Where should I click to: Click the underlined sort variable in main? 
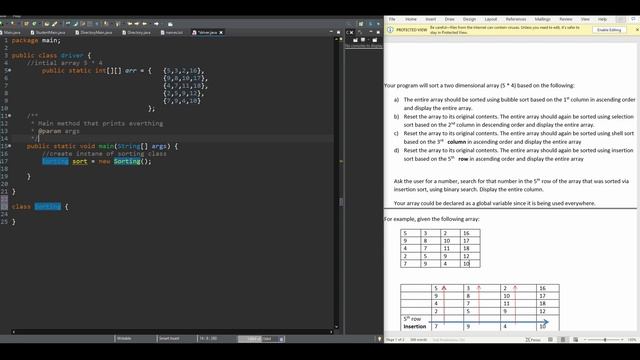click(x=80, y=161)
